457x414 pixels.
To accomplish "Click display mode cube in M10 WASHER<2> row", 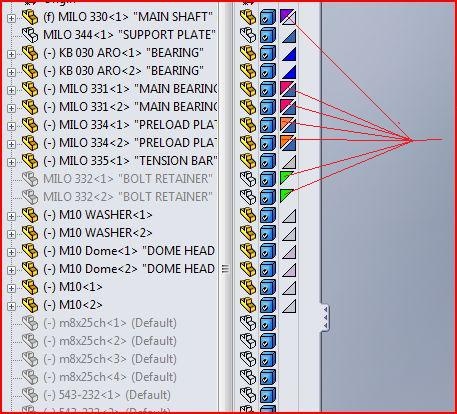I will coord(268,233).
